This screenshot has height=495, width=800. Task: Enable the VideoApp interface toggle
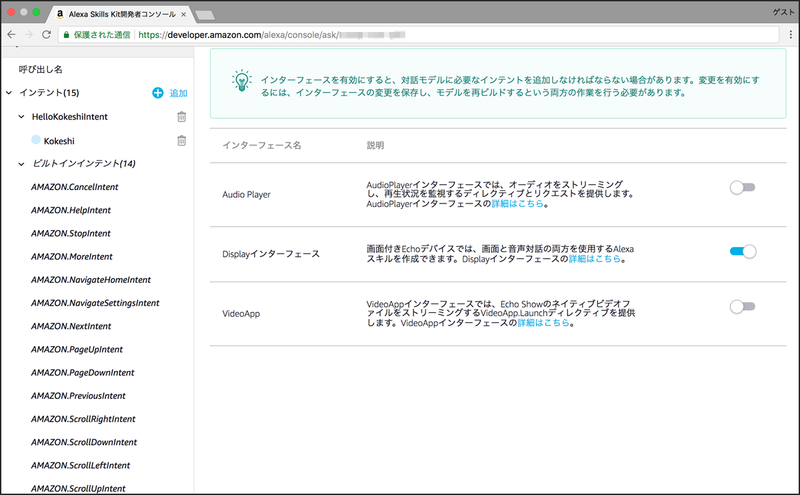click(742, 307)
